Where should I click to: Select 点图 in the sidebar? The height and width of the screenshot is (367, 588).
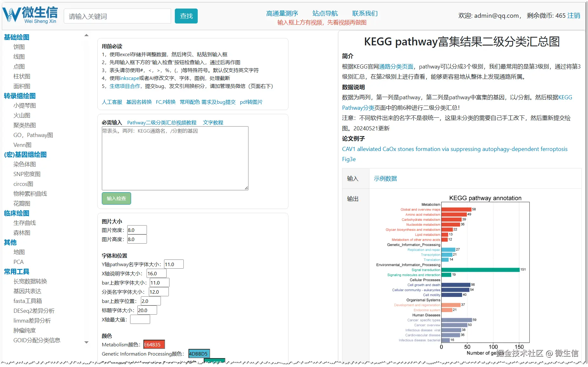(19, 67)
